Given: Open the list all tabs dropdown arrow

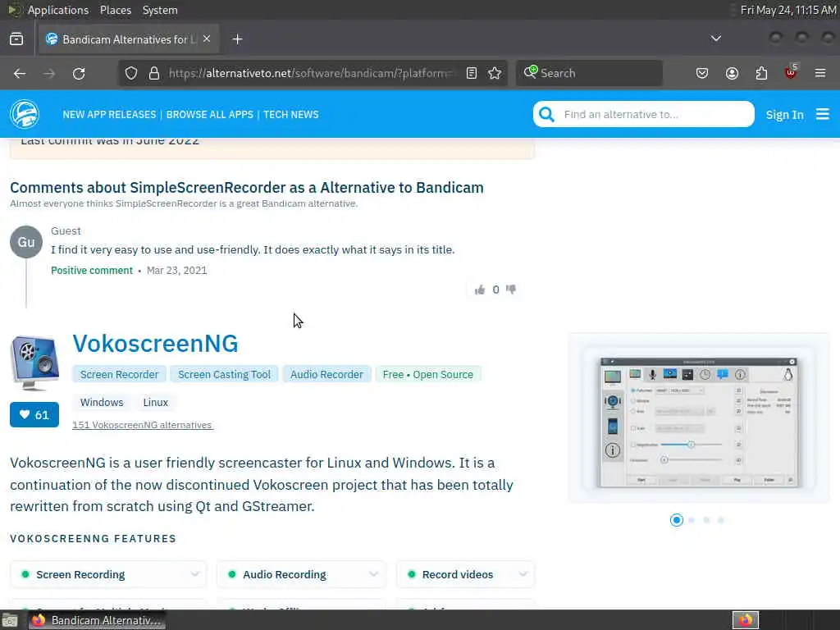Looking at the screenshot, I should click(715, 39).
